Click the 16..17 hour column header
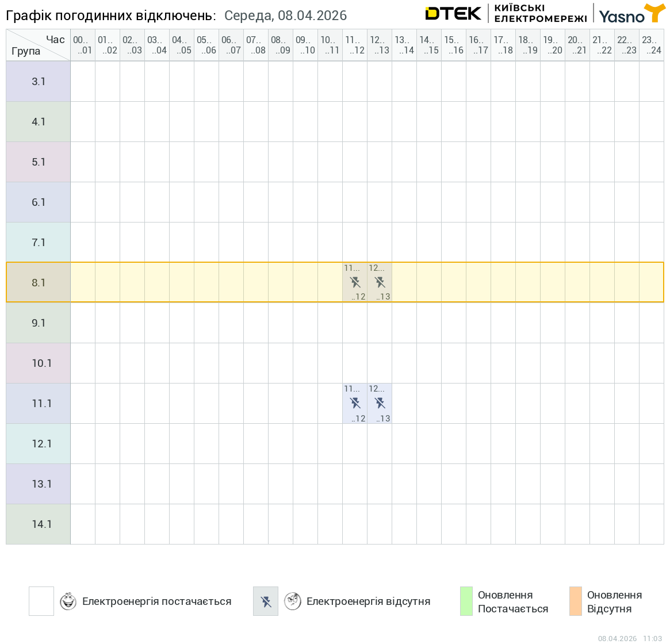Viewport: 670px width, 644px height. (x=478, y=45)
